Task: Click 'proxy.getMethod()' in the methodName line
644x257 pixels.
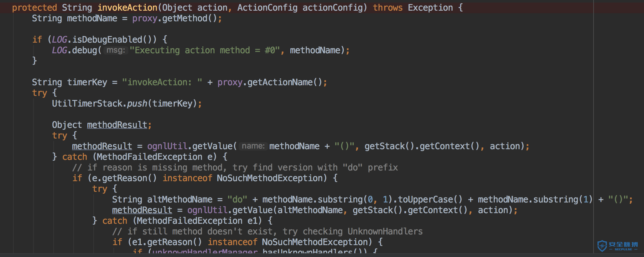Action: click(x=174, y=18)
